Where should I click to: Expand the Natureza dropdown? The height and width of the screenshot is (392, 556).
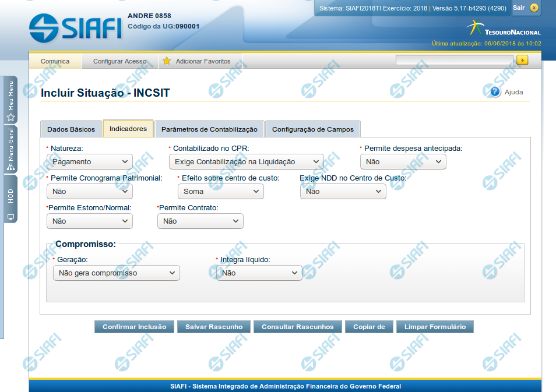(90, 162)
